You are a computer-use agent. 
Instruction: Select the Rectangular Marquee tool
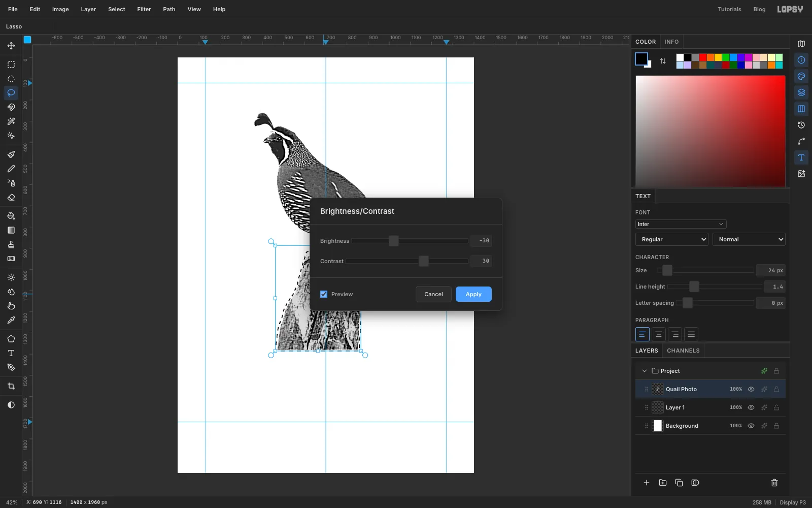click(11, 65)
